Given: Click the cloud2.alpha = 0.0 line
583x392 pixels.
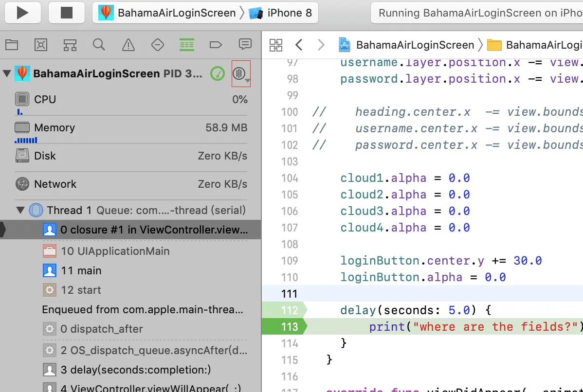Looking at the screenshot, I should click(x=405, y=195).
